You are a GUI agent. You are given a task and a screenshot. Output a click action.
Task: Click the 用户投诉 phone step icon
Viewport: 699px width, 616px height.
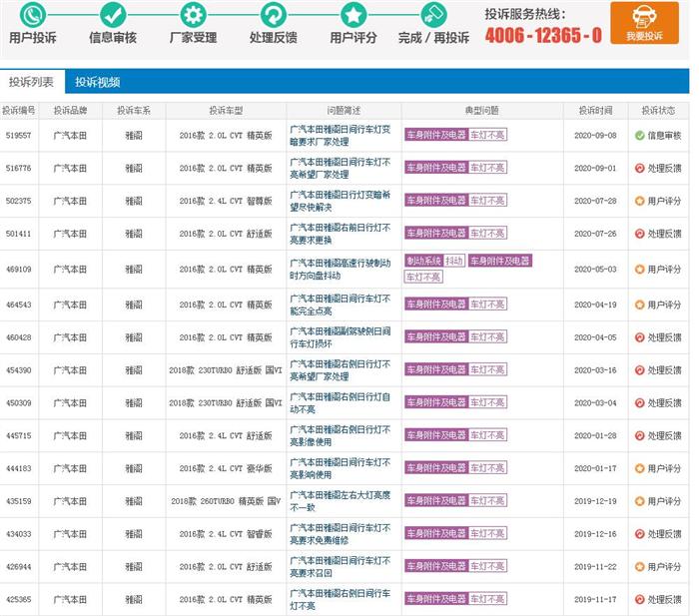pos(33,15)
